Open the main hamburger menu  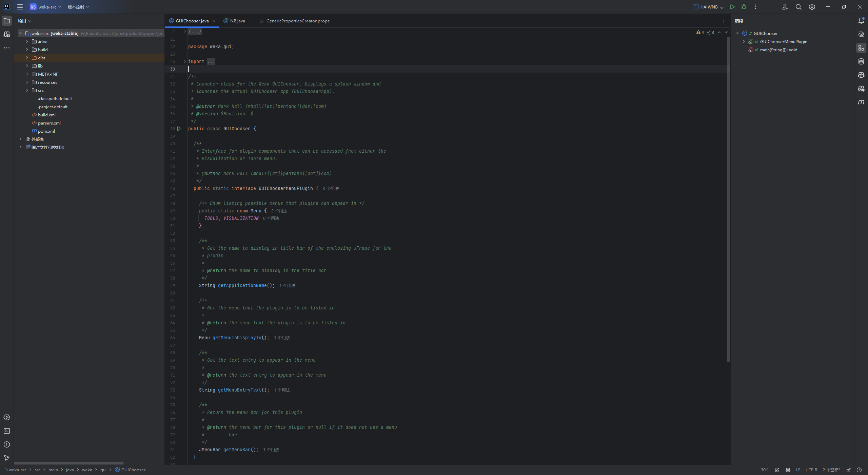[20, 7]
